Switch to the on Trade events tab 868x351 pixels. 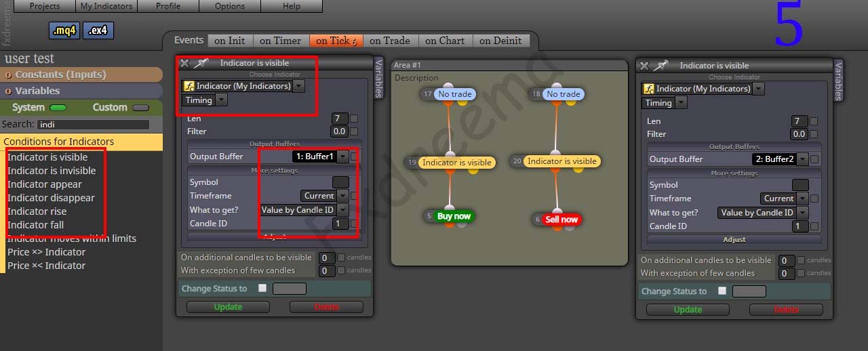pos(391,41)
